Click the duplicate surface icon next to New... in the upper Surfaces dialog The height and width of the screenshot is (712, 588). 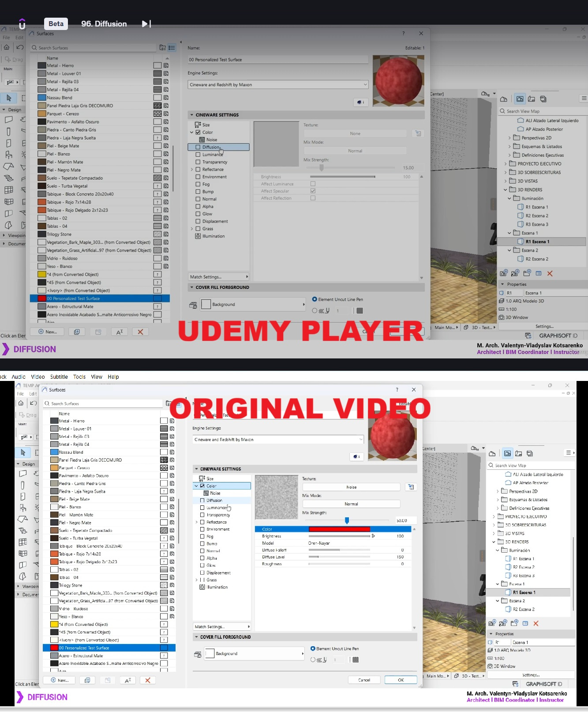coord(77,332)
